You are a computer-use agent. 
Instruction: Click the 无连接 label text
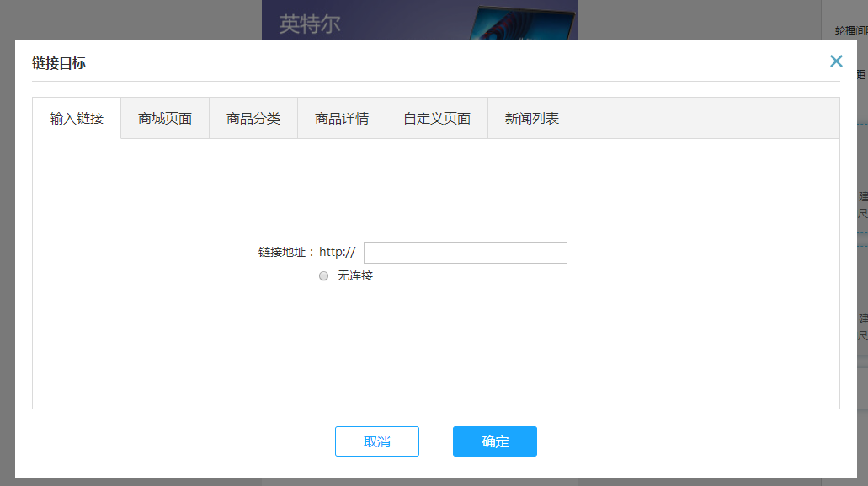[x=354, y=276]
